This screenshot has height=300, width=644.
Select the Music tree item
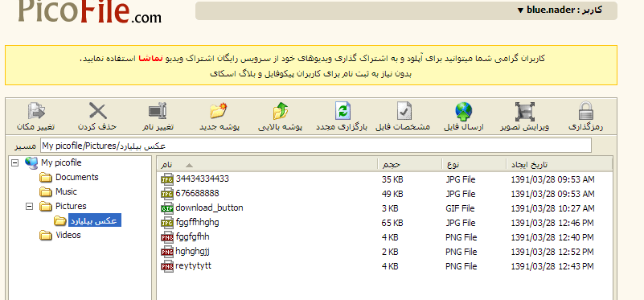66,191
